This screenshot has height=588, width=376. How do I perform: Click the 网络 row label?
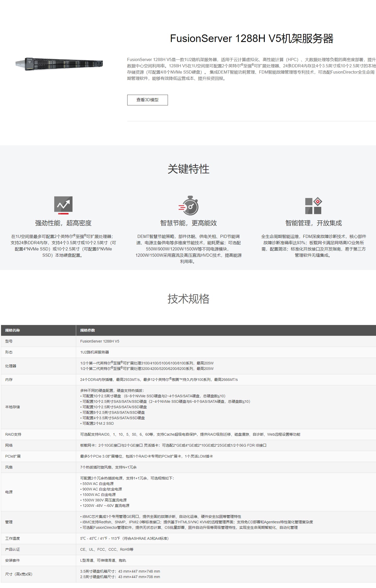pos(9,445)
